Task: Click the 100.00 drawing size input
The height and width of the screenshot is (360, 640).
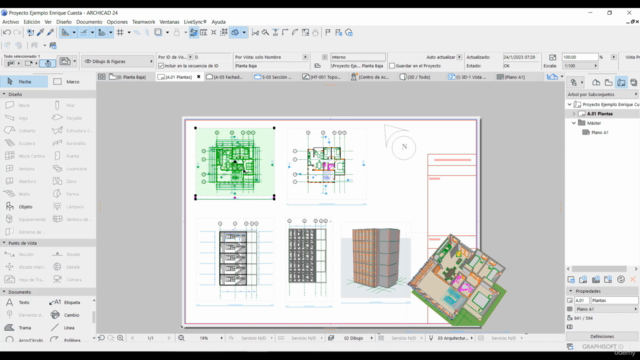Action: pyautogui.click(x=580, y=57)
